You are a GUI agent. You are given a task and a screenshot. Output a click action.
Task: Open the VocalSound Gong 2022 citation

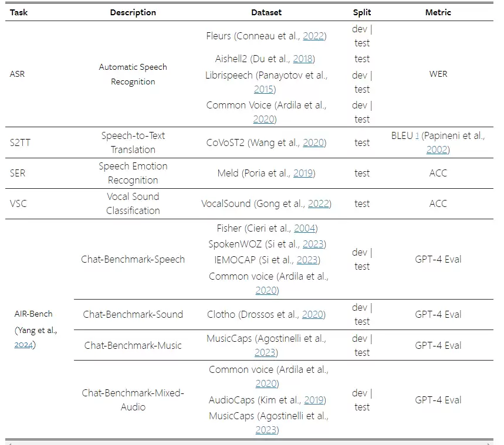318,203
